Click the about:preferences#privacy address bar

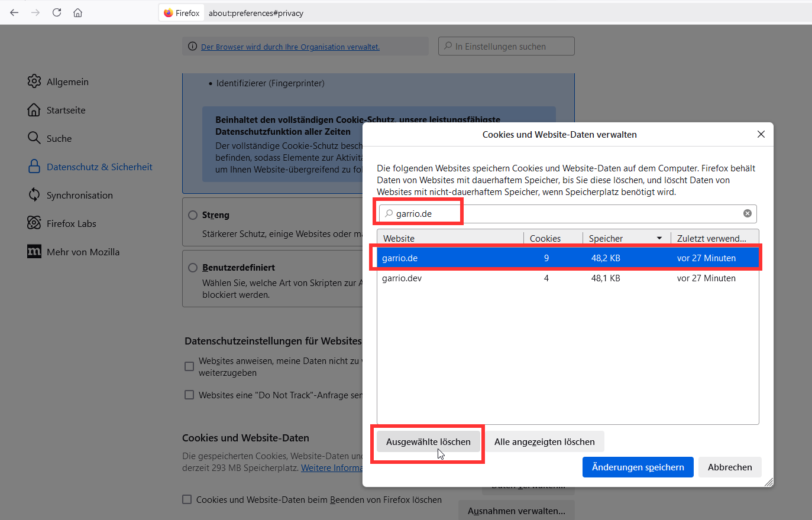256,13
